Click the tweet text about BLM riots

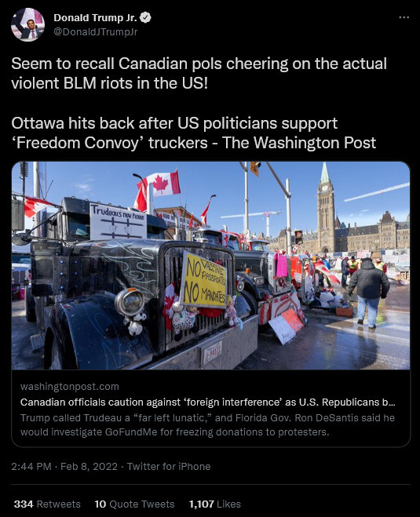pos(199,73)
